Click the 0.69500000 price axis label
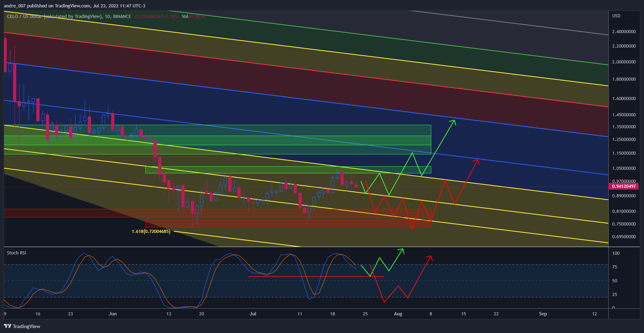 624,237
